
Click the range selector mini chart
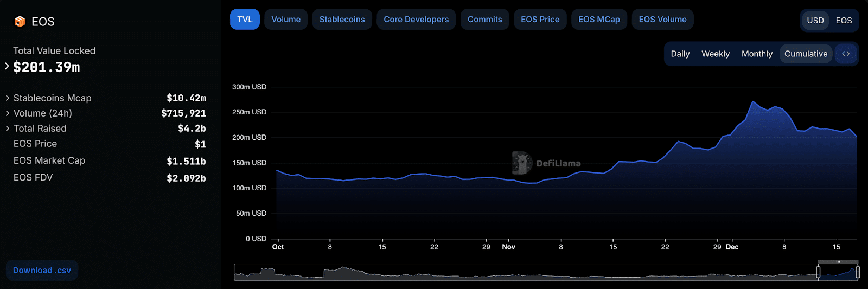[x=546, y=272]
